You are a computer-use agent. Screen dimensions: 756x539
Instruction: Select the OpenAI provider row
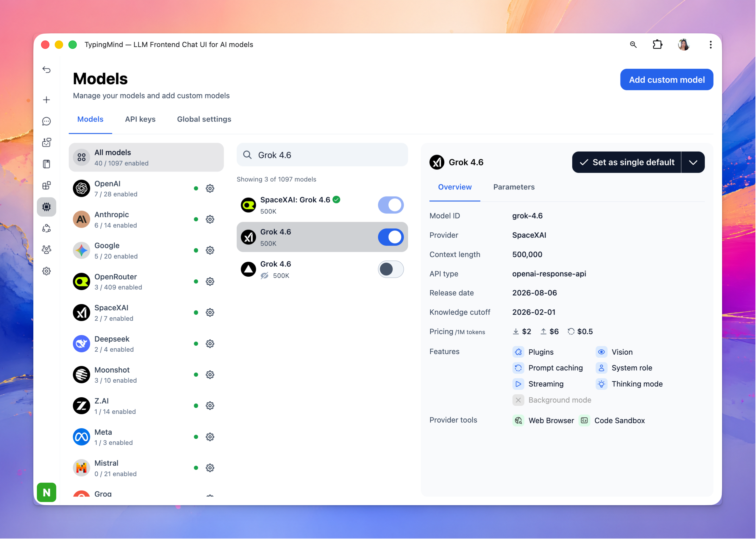pyautogui.click(x=146, y=189)
